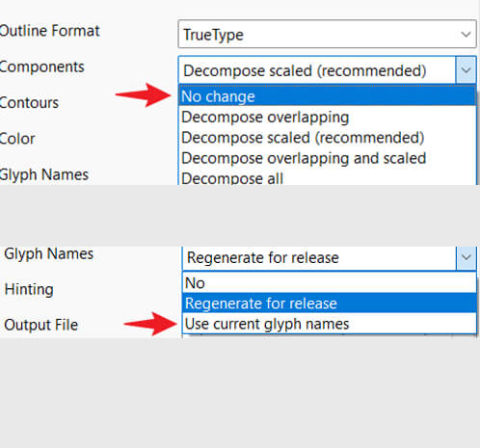This screenshot has height=448, width=480.
Task: Click the red arrow pointing to No change
Action: 144,94
